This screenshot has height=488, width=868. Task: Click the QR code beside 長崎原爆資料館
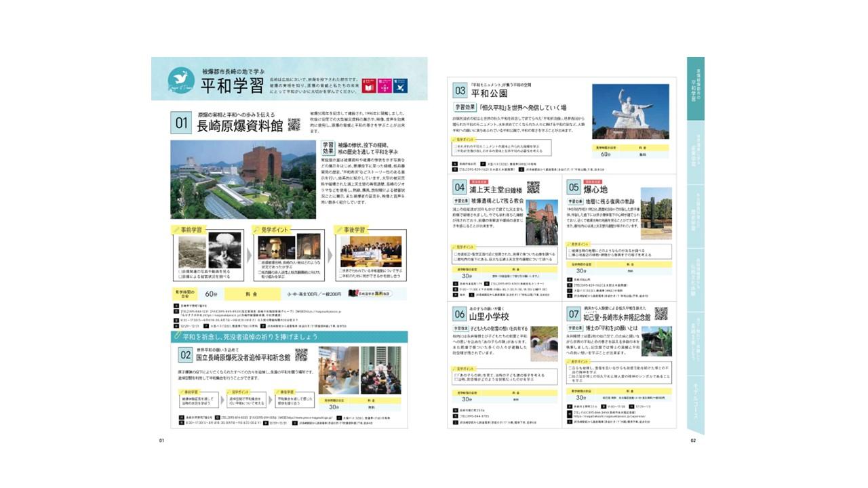coord(294,124)
